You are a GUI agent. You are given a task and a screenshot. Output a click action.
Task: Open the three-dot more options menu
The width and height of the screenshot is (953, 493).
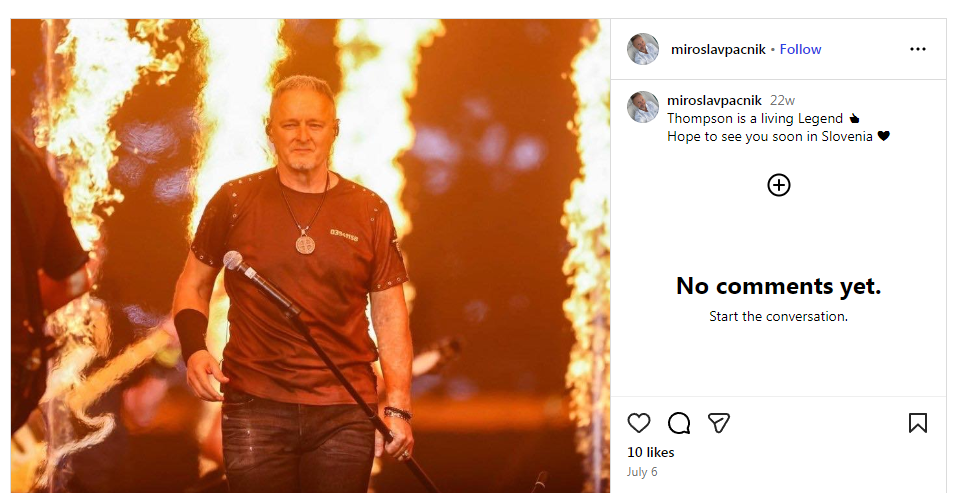pos(918,49)
